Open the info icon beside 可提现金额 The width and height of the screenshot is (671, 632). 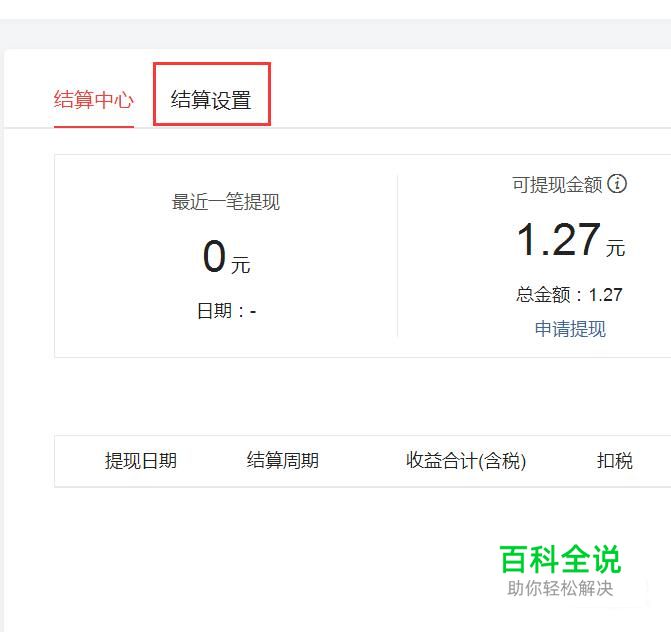pyautogui.click(x=617, y=184)
